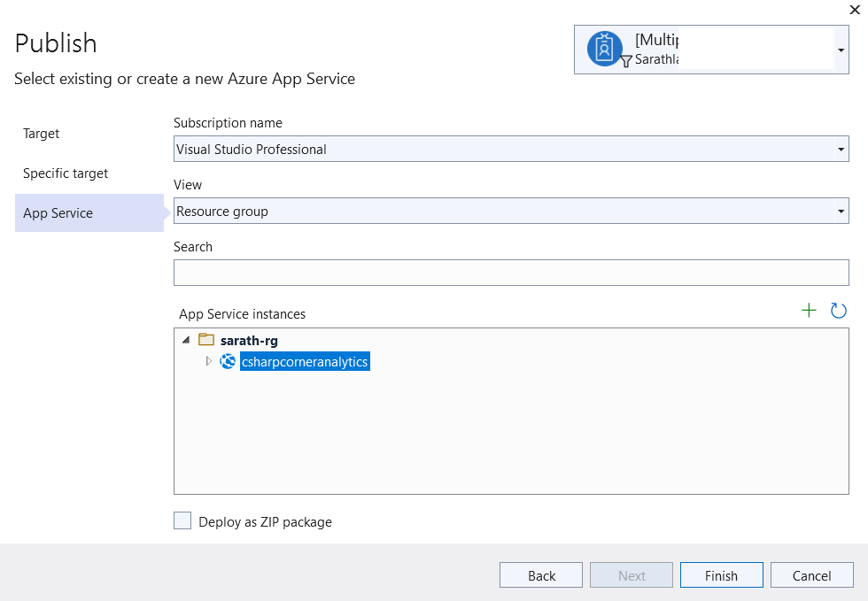Open the View dropdown

coord(841,212)
